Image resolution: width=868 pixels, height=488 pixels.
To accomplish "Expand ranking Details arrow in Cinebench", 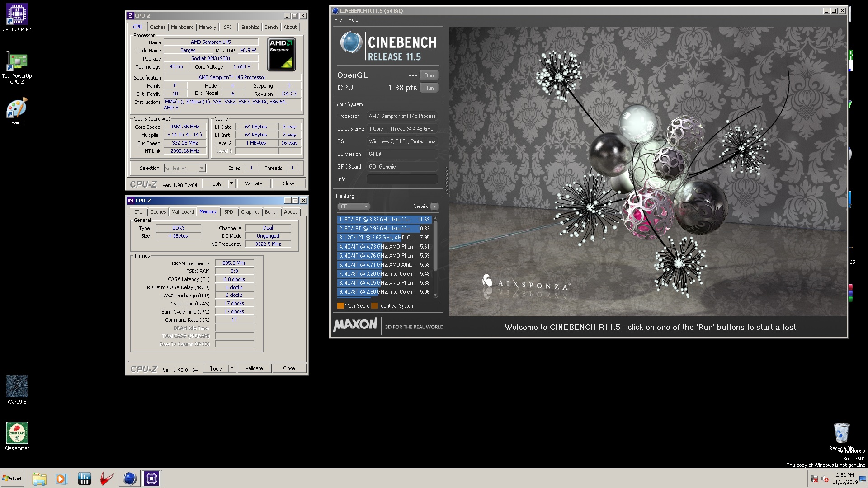I will 434,206.
